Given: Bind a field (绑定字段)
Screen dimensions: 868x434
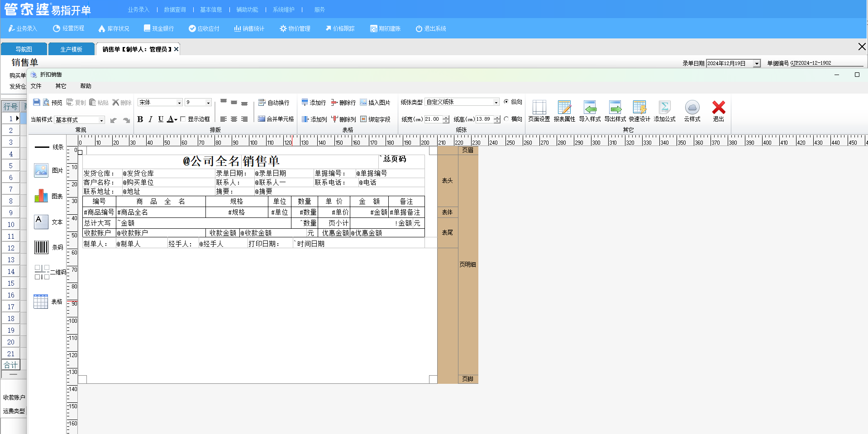Looking at the screenshot, I should 375,119.
